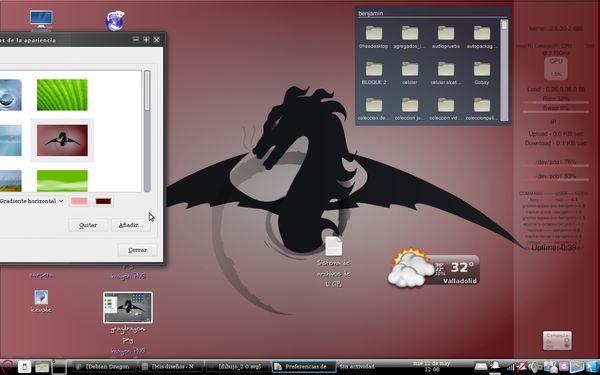Click the 'benjamin' folder view title
Viewport: 600px width, 375px height.
[x=370, y=13]
